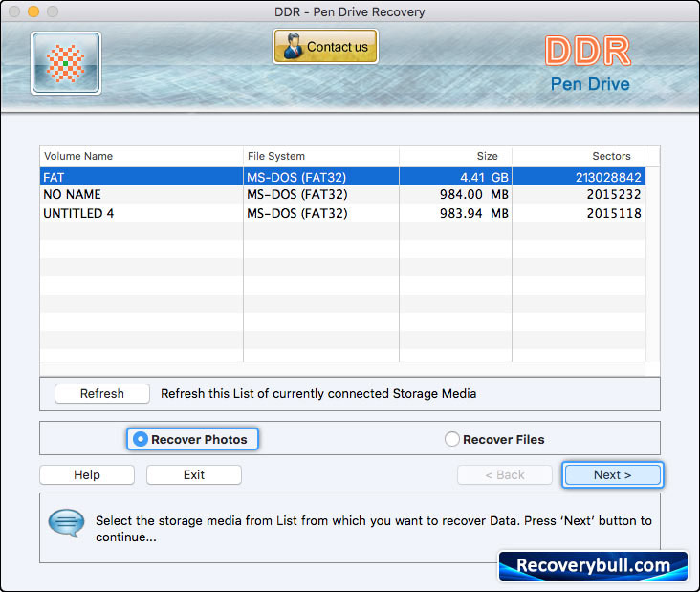
Task: Click MS-DOS (FAT32) in the UNTITLED 4 row
Action: [x=297, y=213]
